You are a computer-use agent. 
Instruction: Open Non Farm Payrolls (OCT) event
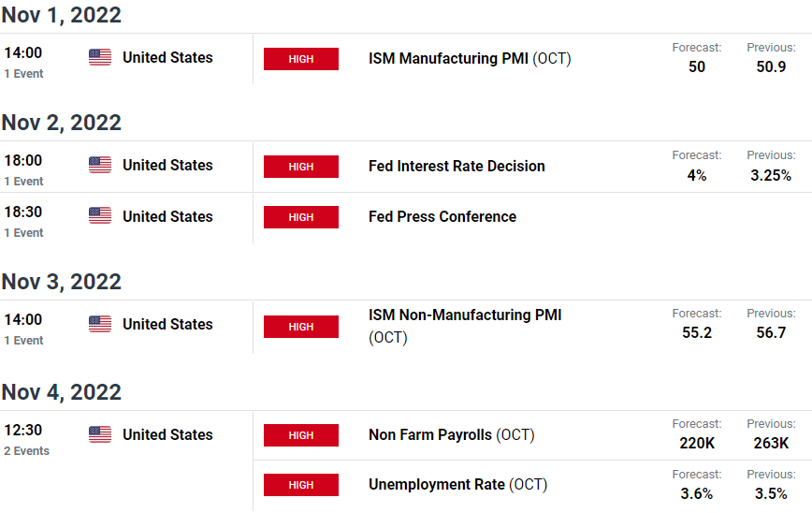click(451, 434)
